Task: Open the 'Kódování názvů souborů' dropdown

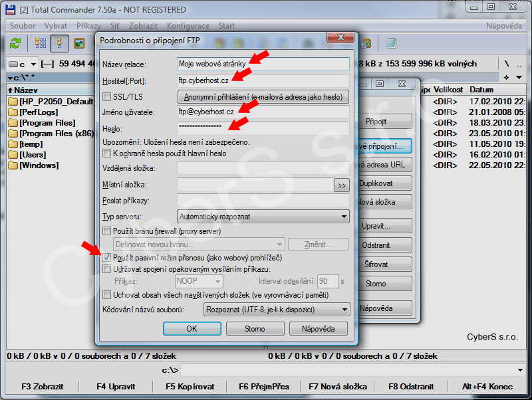Action: pos(277,310)
